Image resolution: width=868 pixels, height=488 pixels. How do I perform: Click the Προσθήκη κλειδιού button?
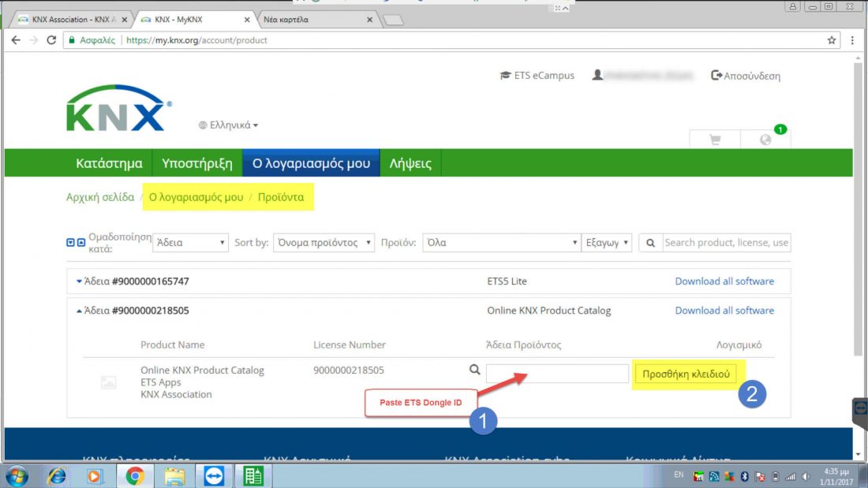click(x=686, y=374)
